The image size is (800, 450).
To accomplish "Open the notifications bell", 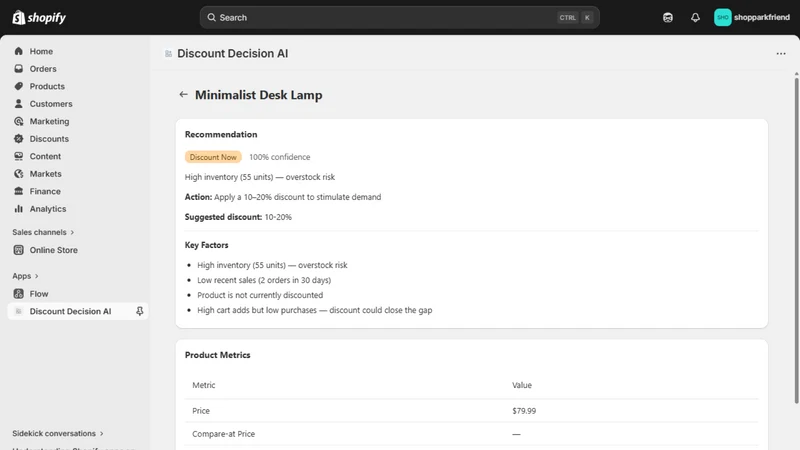I will pyautogui.click(x=695, y=17).
